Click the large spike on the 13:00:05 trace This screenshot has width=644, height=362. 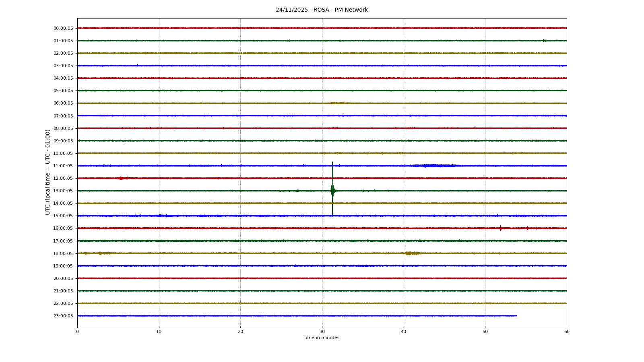(332, 190)
